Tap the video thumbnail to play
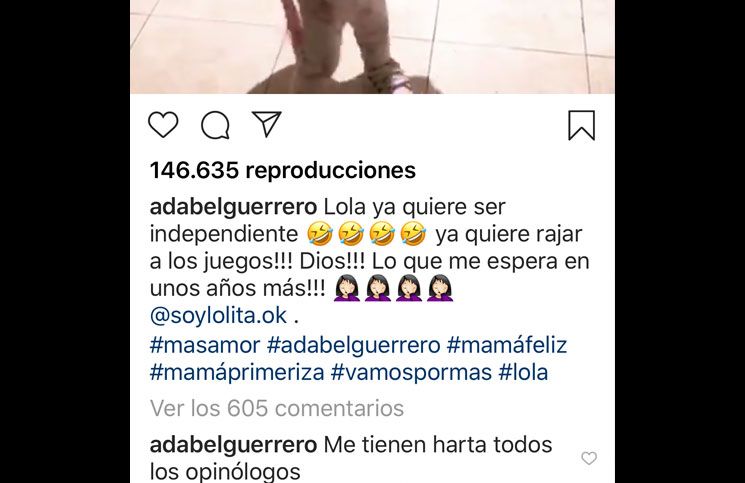The image size is (745, 483). pyautogui.click(x=372, y=47)
